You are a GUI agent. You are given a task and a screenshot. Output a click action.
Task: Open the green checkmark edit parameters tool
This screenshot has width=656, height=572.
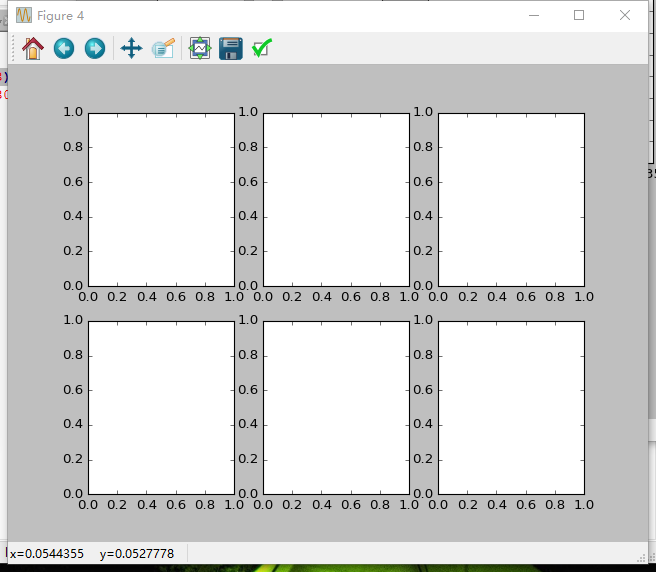(262, 48)
